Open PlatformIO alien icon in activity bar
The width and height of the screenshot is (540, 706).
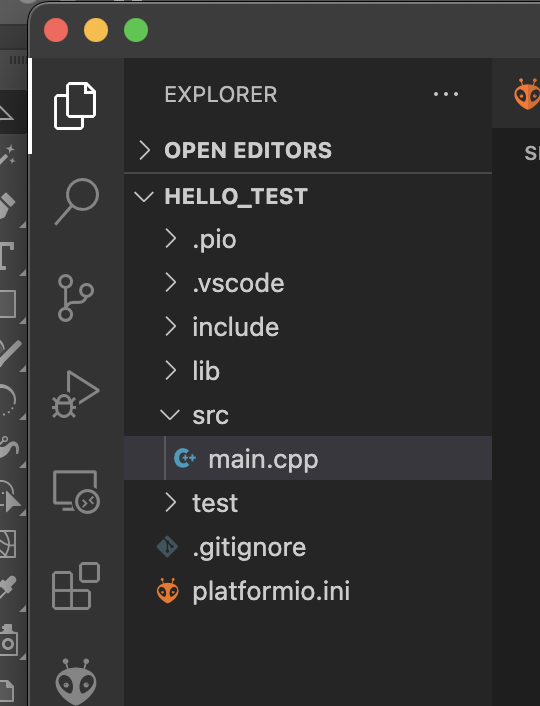pos(76,682)
